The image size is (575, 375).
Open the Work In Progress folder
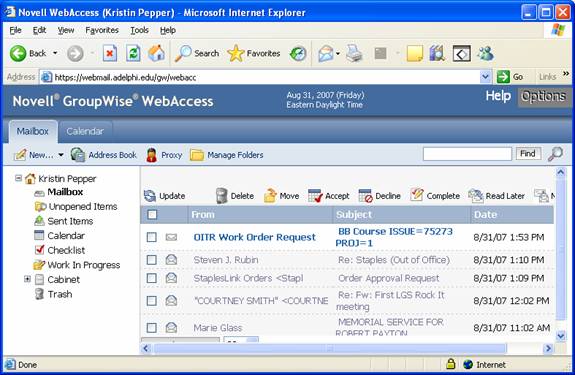(x=77, y=265)
